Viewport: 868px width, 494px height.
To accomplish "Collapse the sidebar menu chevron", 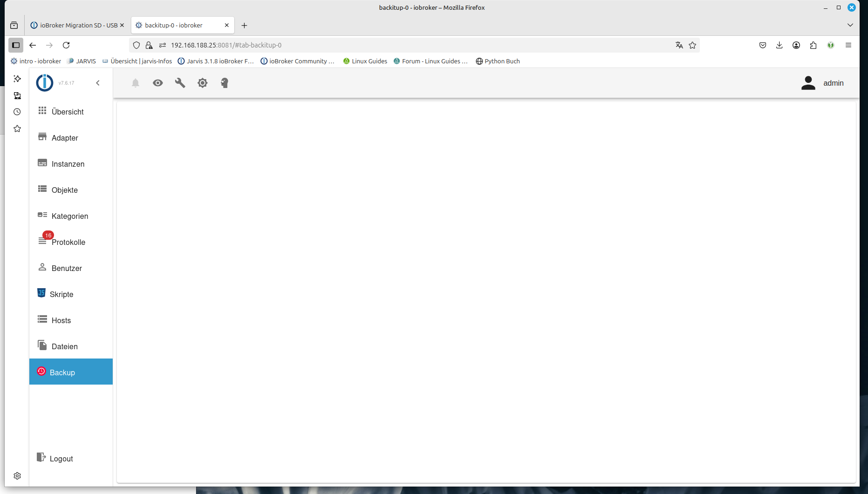I will pos(98,83).
